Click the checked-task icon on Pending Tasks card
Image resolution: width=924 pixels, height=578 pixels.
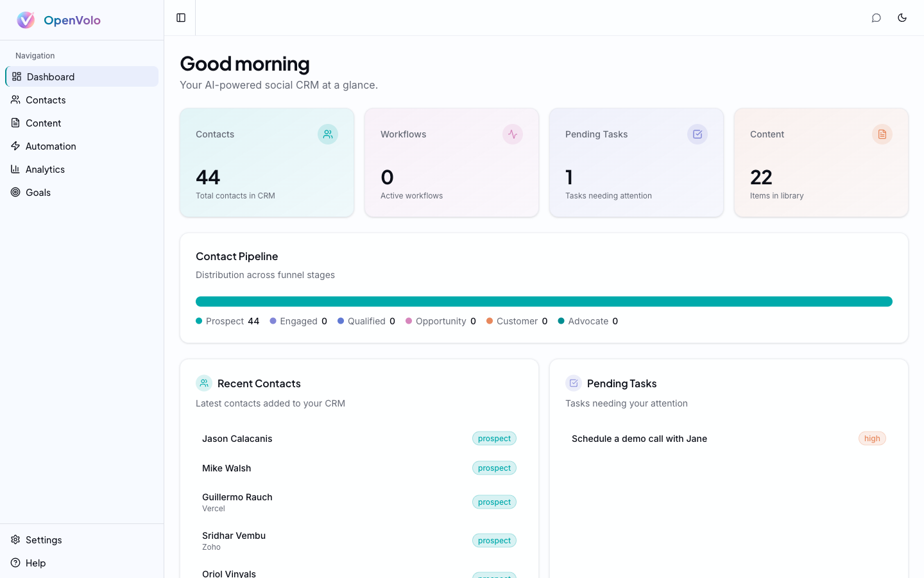tap(697, 134)
